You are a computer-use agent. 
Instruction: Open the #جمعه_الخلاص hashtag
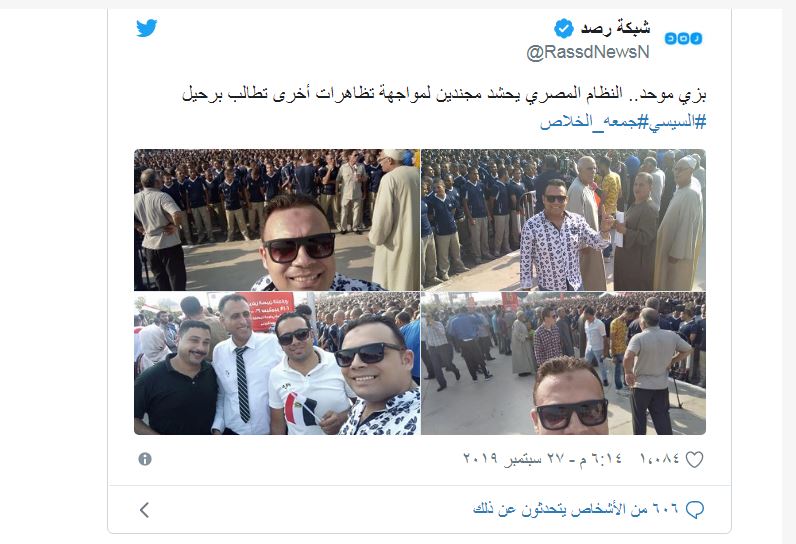(589, 122)
